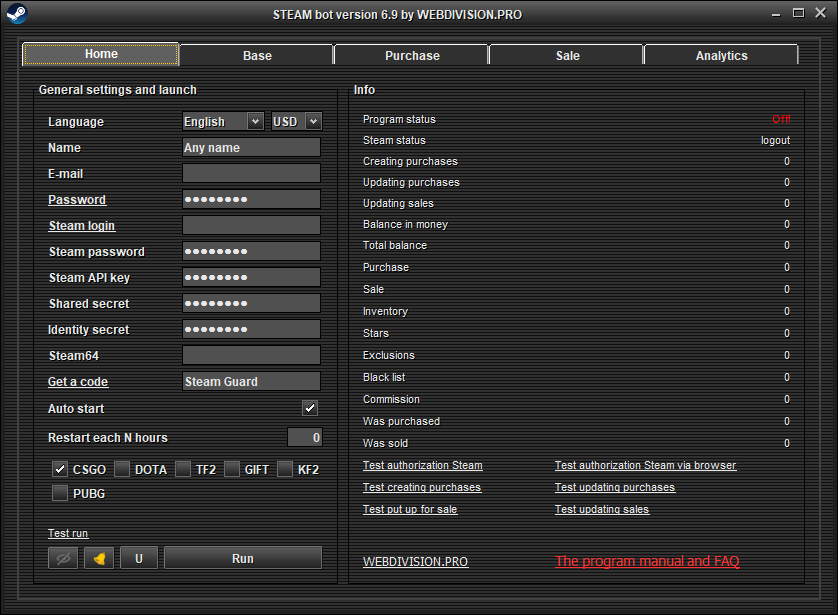Close the STEAM bot window
The height and width of the screenshot is (615, 838).
pos(819,14)
